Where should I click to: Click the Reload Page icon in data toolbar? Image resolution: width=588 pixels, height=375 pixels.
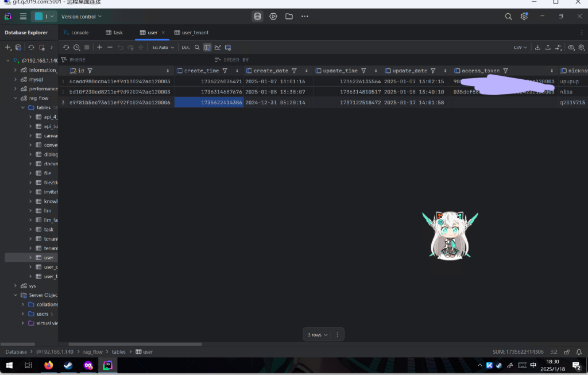point(66,48)
